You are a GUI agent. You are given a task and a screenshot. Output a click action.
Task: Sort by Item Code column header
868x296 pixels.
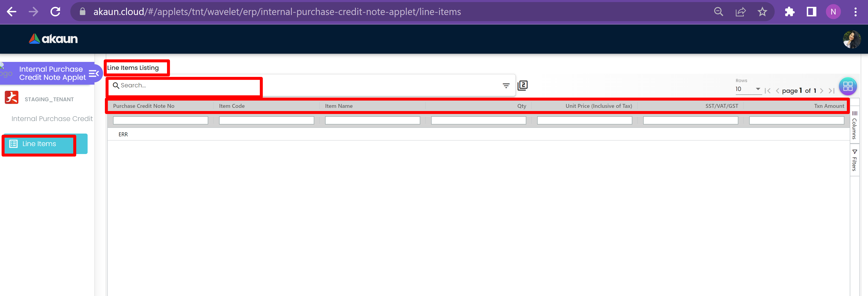point(232,106)
